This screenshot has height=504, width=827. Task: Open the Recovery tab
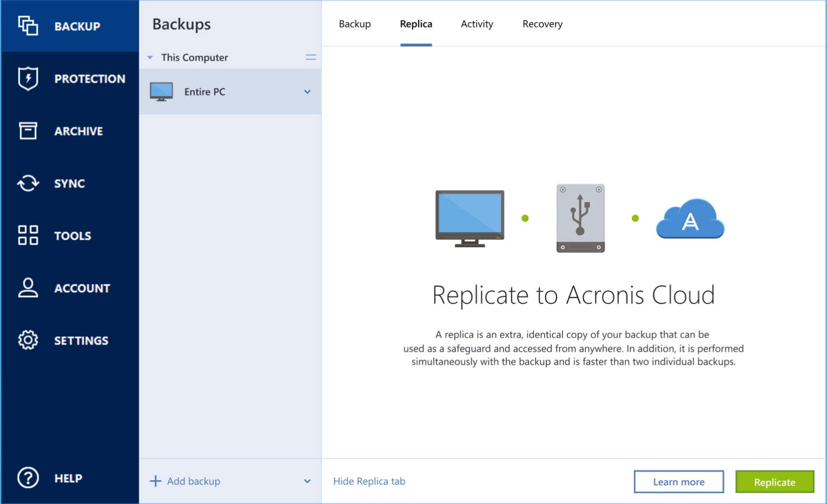coord(542,24)
